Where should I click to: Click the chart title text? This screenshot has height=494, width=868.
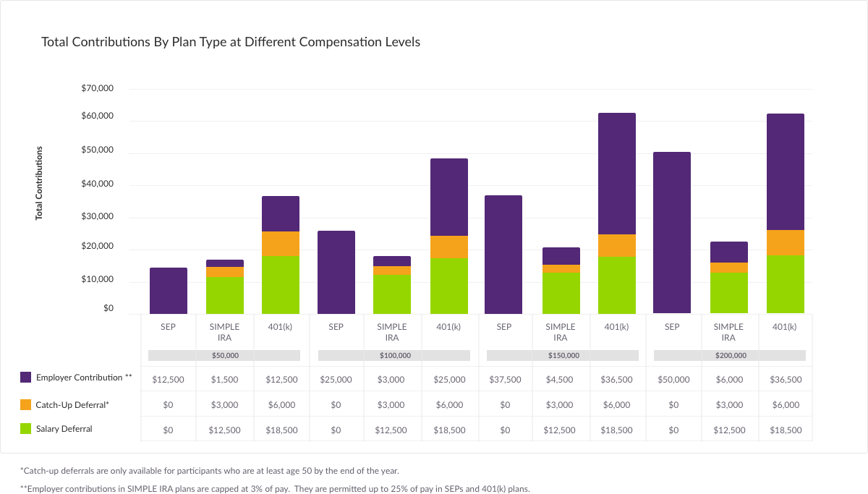[x=231, y=42]
